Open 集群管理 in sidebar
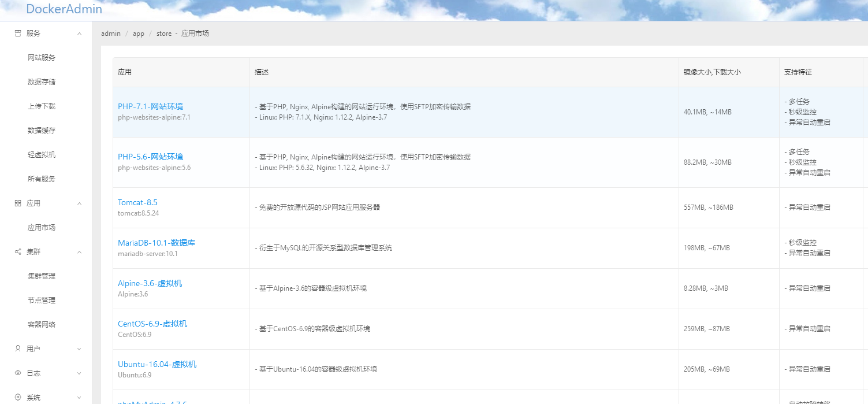The height and width of the screenshot is (404, 868). [x=42, y=276]
